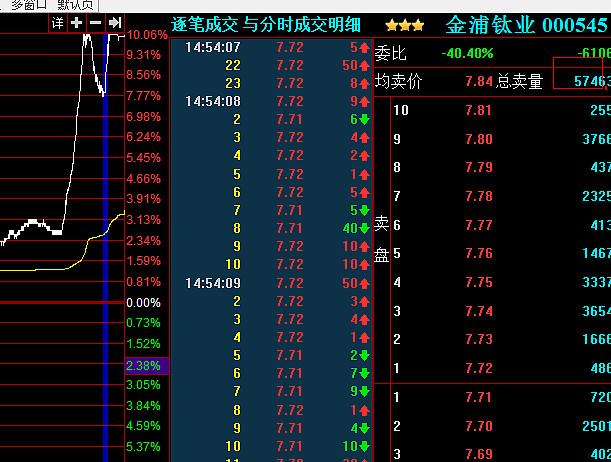Select sell level 3 price 7.74
Image resolution: width=611 pixels, height=462 pixels.
[x=479, y=311]
